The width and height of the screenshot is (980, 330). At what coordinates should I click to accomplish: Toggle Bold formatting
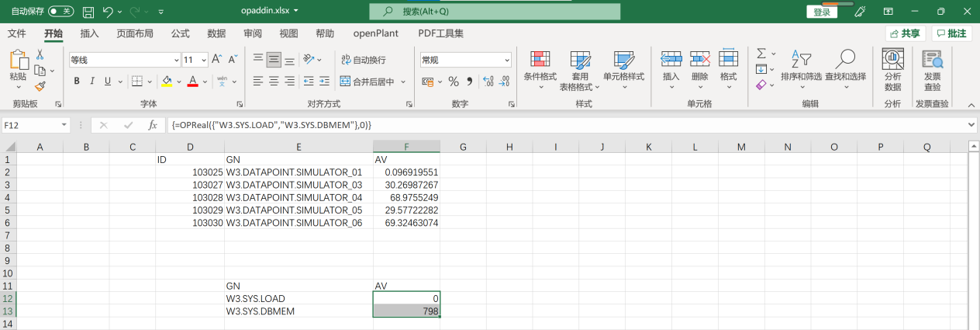(x=77, y=82)
